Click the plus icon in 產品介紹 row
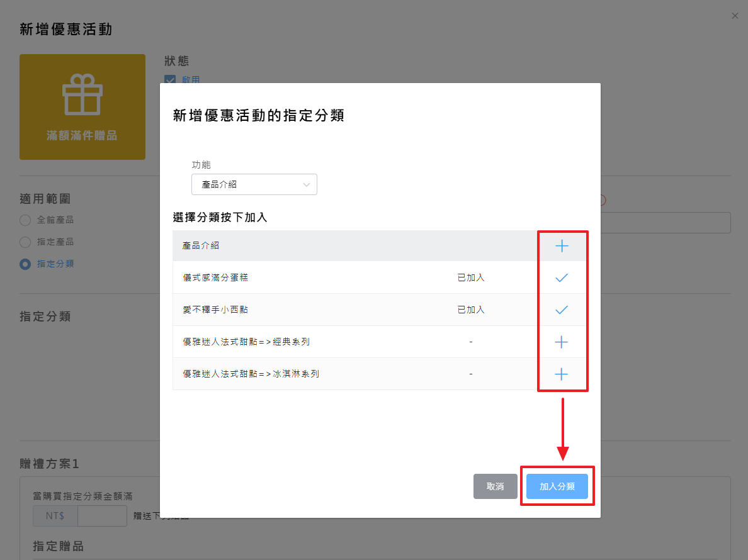This screenshot has width=748, height=560. (562, 246)
